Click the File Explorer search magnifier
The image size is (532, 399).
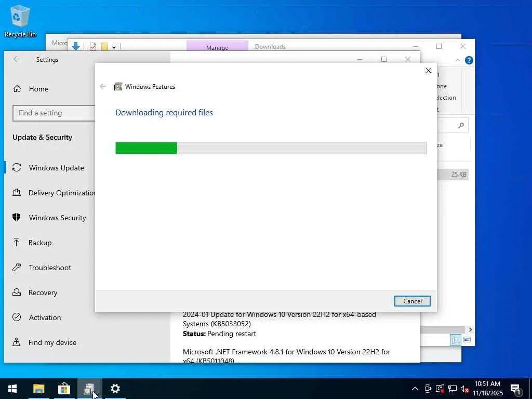coord(461,126)
